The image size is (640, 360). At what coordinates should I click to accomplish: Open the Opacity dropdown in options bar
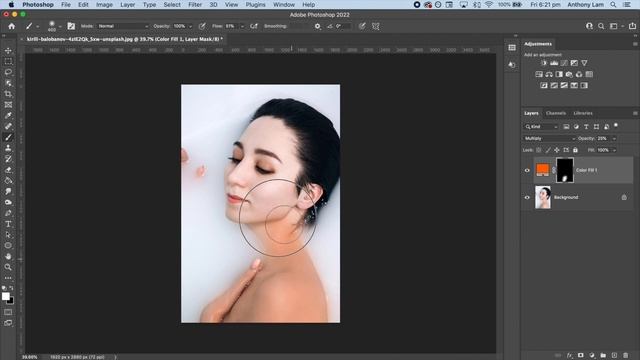(190, 27)
